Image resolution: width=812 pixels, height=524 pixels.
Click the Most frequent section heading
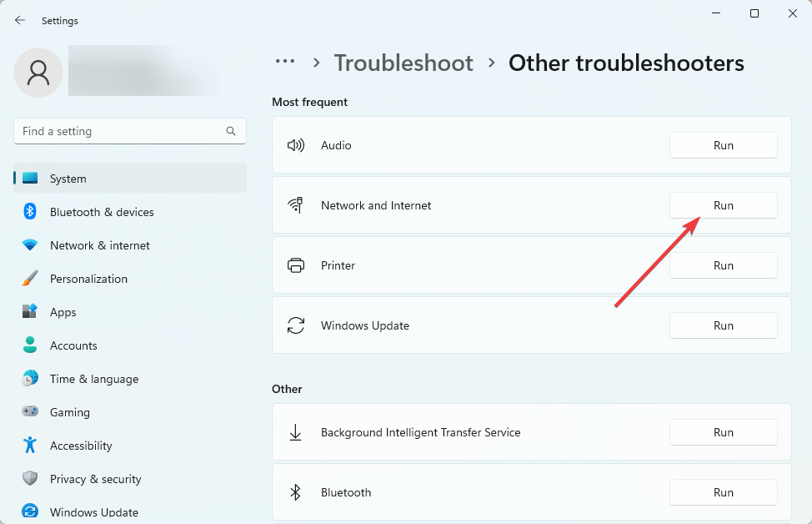click(309, 102)
